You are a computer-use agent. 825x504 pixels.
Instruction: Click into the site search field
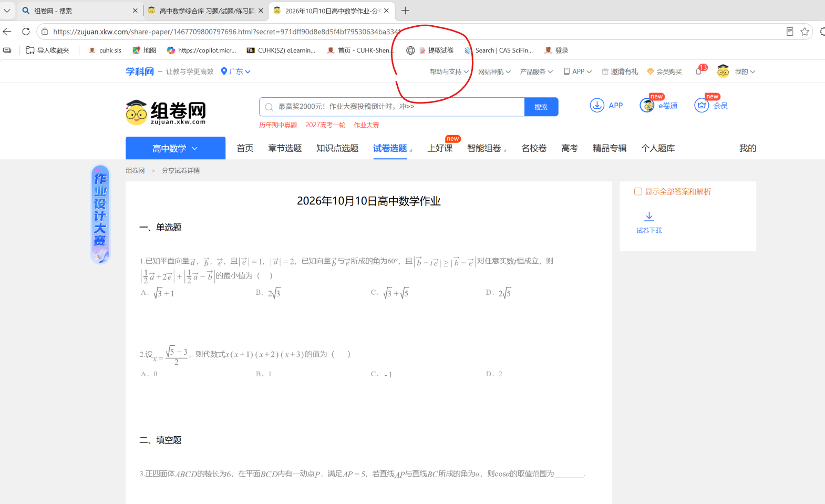391,107
